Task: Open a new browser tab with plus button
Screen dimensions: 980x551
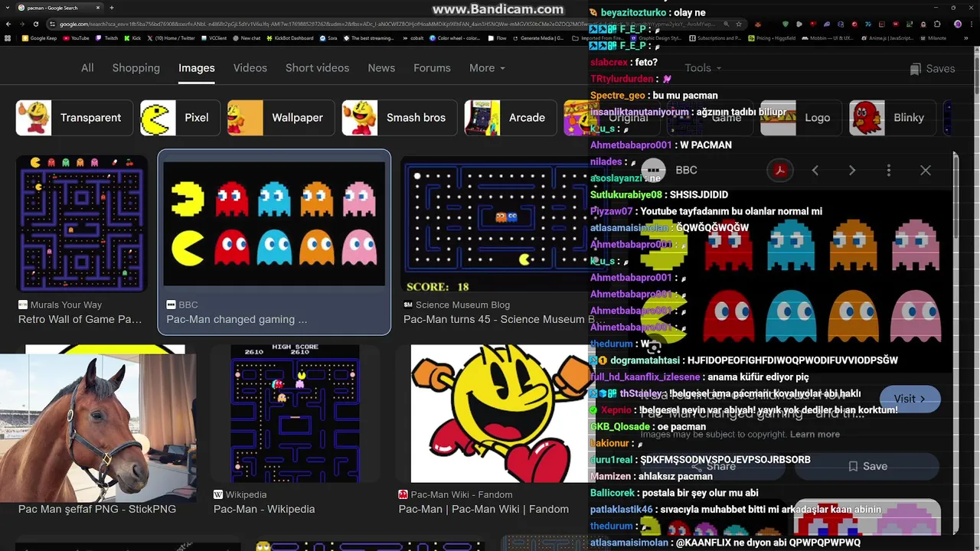Action: (x=112, y=8)
